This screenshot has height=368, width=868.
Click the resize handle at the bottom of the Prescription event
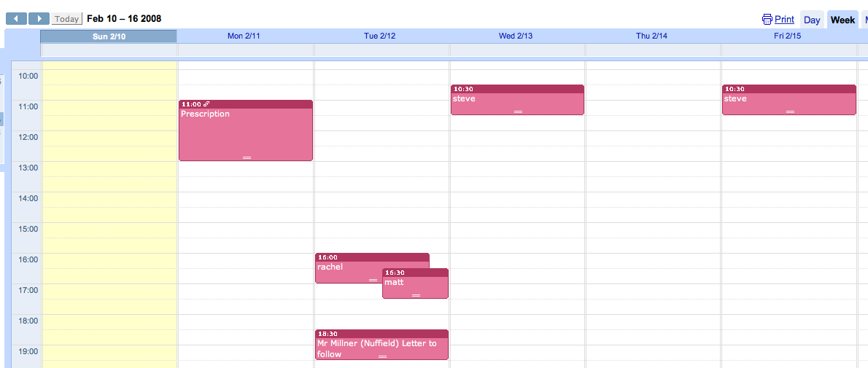coord(247,157)
